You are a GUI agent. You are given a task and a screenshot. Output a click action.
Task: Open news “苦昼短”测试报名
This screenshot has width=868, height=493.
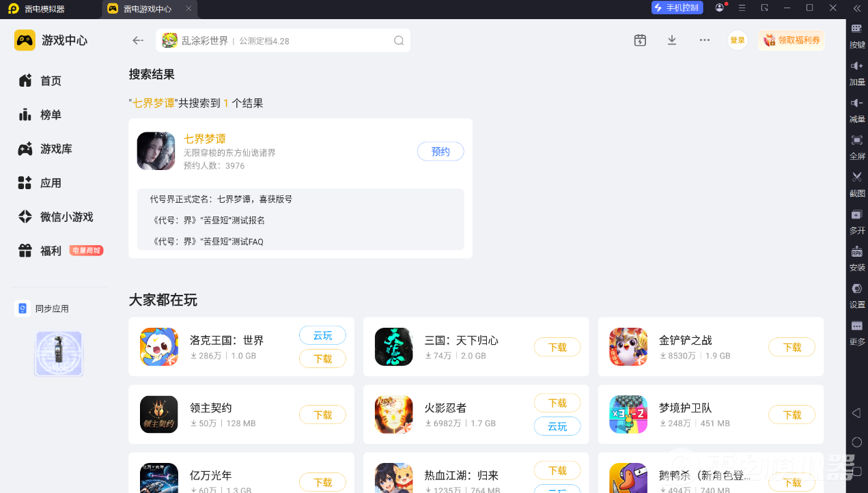(x=208, y=221)
